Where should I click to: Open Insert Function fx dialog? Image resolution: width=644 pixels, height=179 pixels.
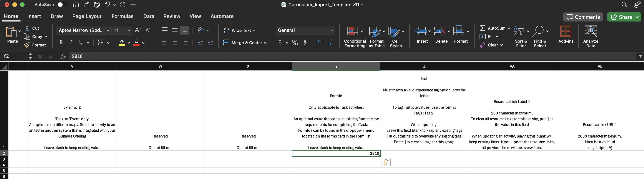click(x=63, y=56)
